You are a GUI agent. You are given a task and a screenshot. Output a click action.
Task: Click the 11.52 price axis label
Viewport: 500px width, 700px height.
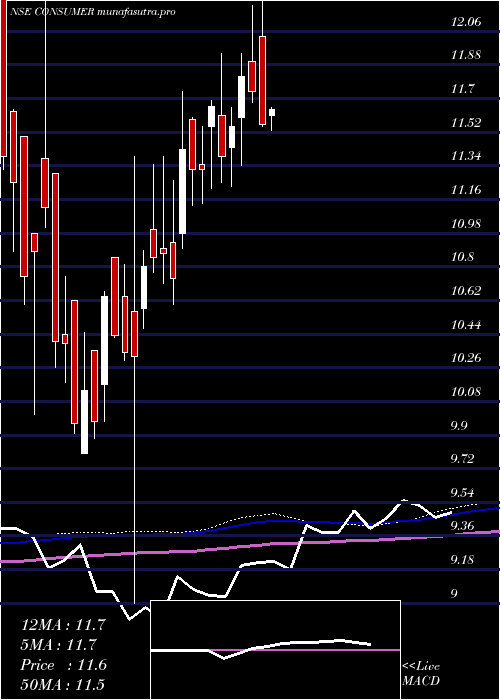coord(466,122)
